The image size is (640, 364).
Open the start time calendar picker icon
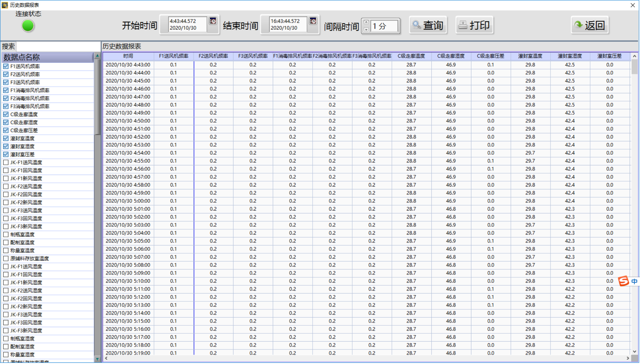click(213, 21)
